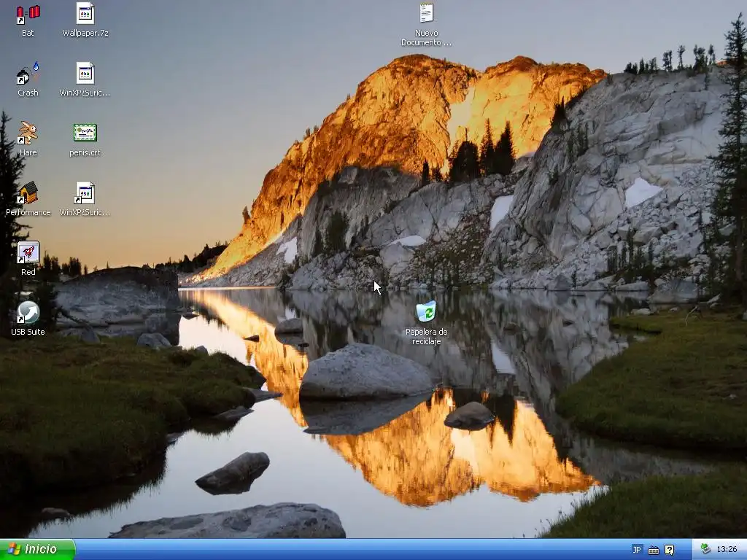
Task: Select the Nuevo Documento text file icon
Action: pyautogui.click(x=426, y=13)
